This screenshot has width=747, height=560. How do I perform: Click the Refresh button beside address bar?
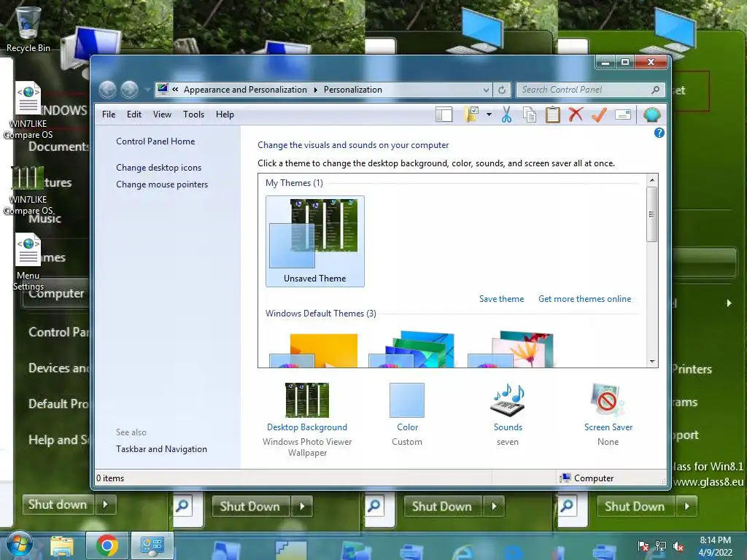click(502, 90)
